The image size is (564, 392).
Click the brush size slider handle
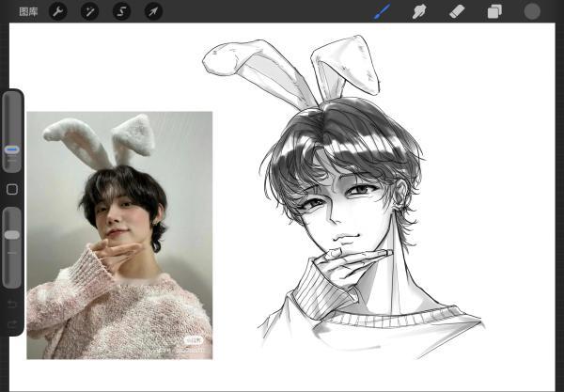point(12,149)
